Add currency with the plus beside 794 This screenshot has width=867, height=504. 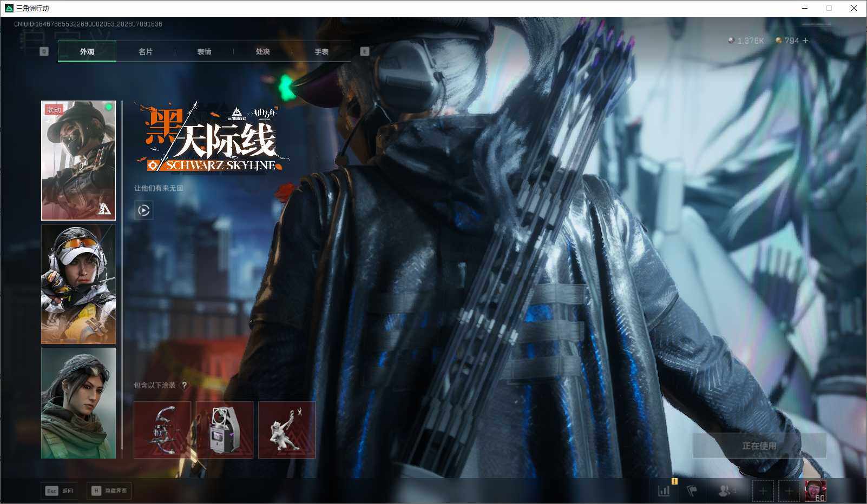(805, 41)
